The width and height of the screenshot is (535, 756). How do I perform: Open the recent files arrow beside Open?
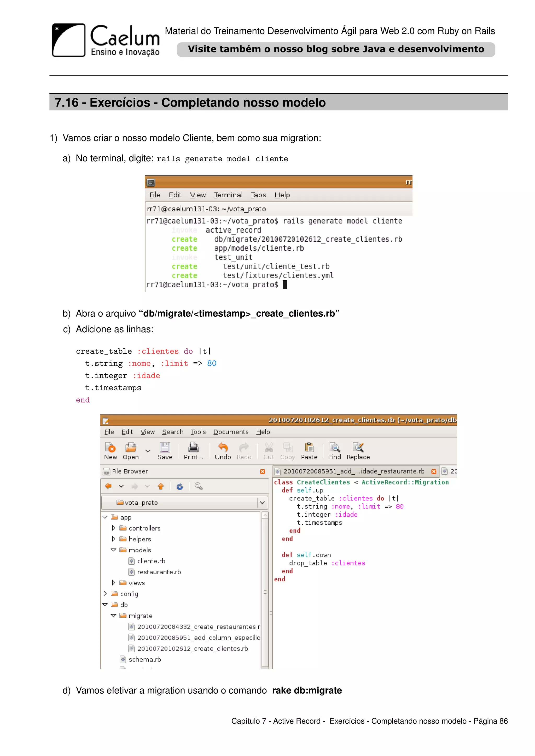148,451
